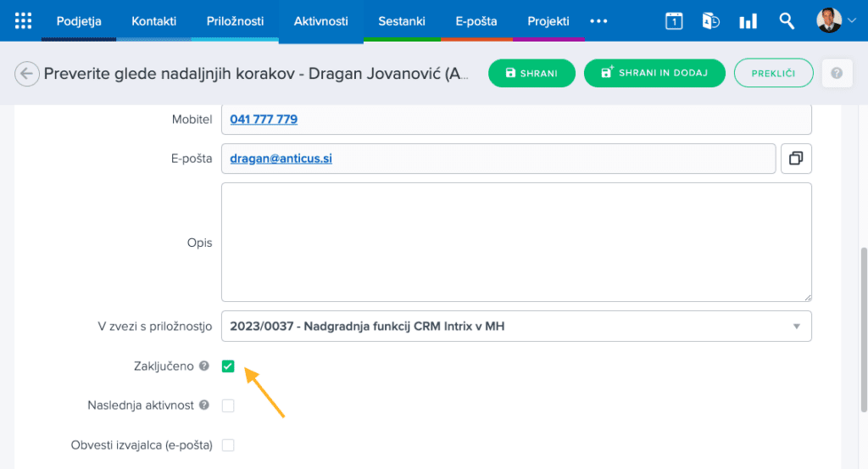868x469 pixels.
Task: Enable the Naslednja aktivnost checkbox
Action: point(228,405)
